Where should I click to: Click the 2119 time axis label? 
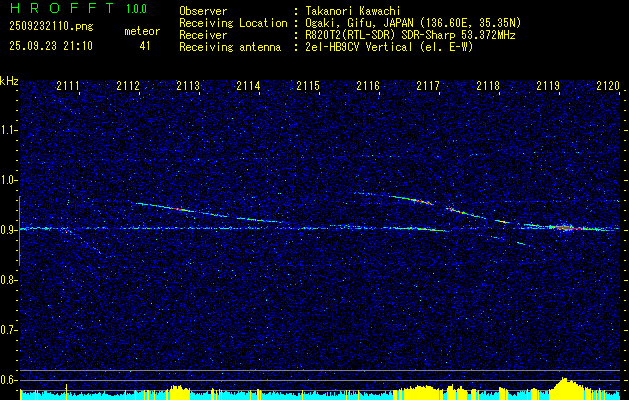click(548, 86)
